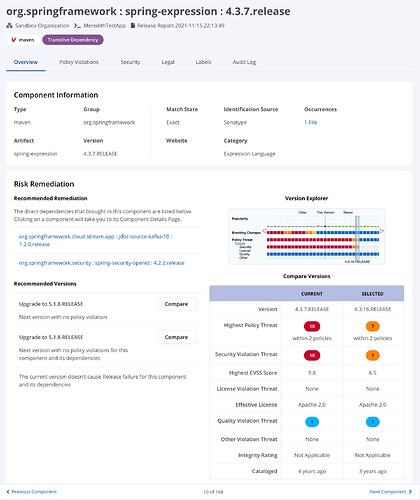This screenshot has height=500, width=420.
Task: Click the SELECTED column header
Action: pyautogui.click(x=372, y=294)
